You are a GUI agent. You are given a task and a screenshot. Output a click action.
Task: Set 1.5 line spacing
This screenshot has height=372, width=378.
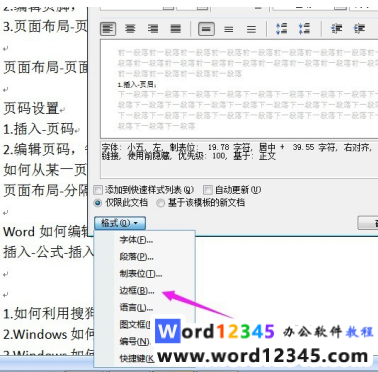(229, 29)
